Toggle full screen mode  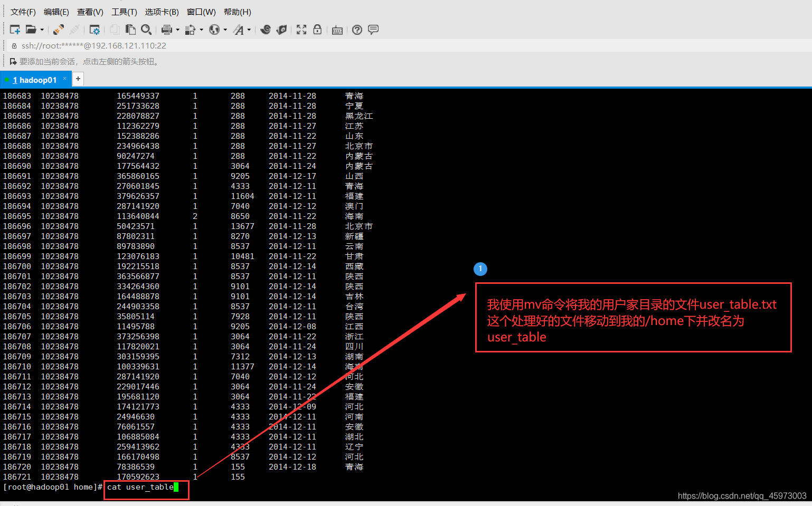point(301,30)
